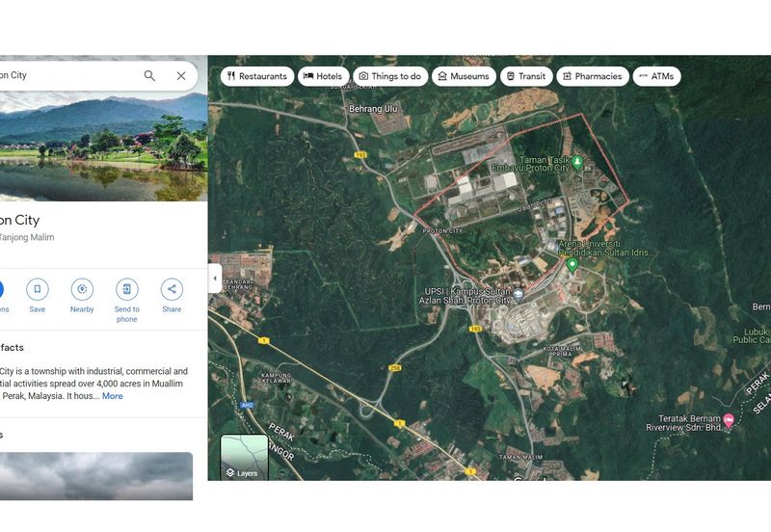Screen dimensions: 771x532
Task: Open the Layers map switcher
Action: pyautogui.click(x=245, y=458)
